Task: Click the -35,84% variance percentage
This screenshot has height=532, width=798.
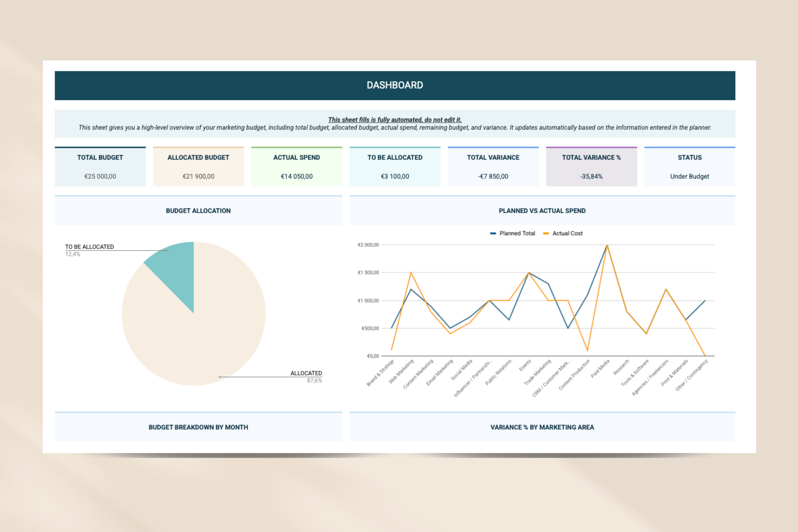Action: point(591,176)
